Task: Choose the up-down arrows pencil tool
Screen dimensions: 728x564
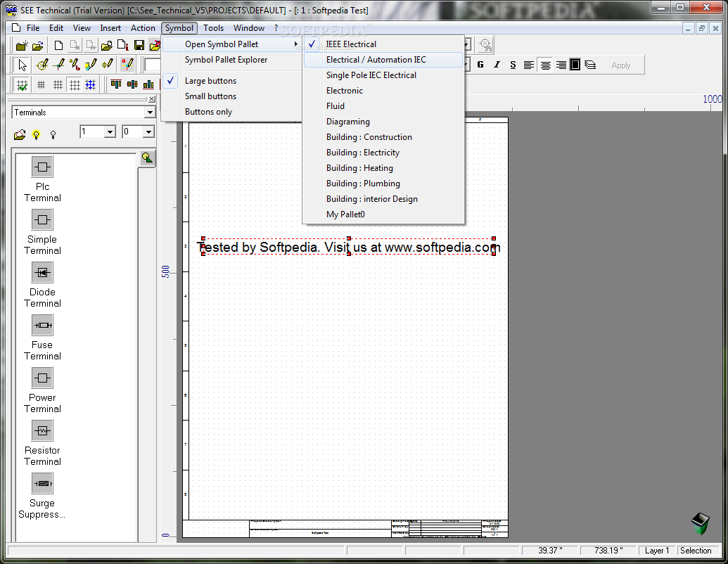Action: 107,65
